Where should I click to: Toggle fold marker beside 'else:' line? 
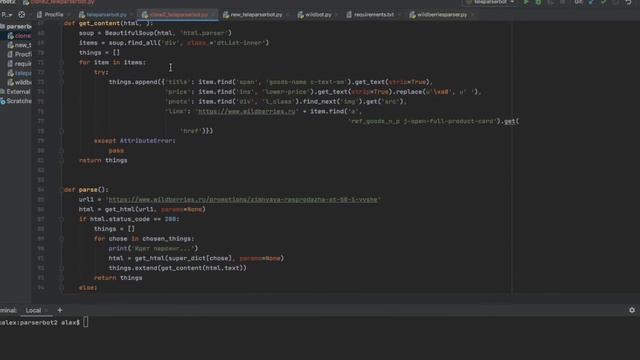click(61, 288)
